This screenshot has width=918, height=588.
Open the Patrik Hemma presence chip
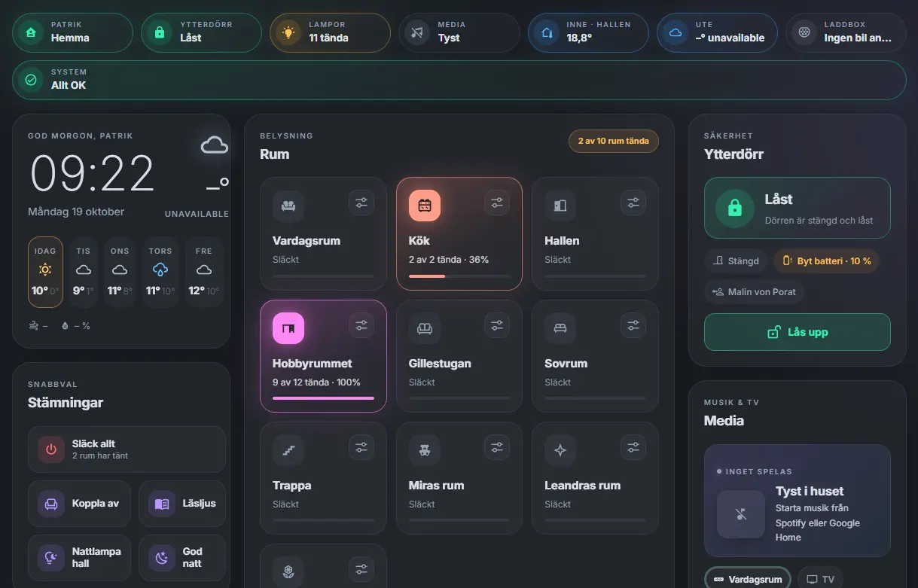click(x=73, y=32)
